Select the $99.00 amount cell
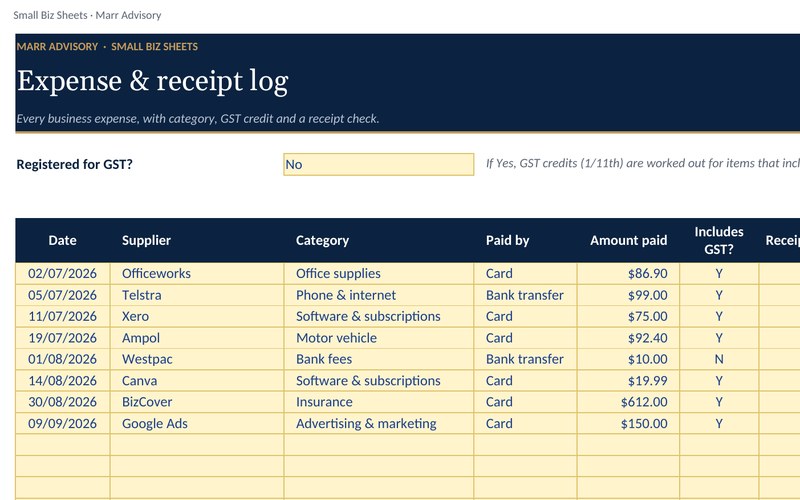The width and height of the screenshot is (800, 500). click(629, 295)
